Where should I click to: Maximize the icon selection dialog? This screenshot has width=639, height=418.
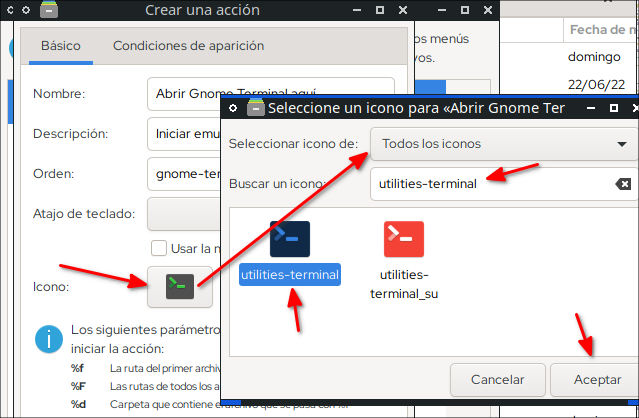tap(614, 108)
